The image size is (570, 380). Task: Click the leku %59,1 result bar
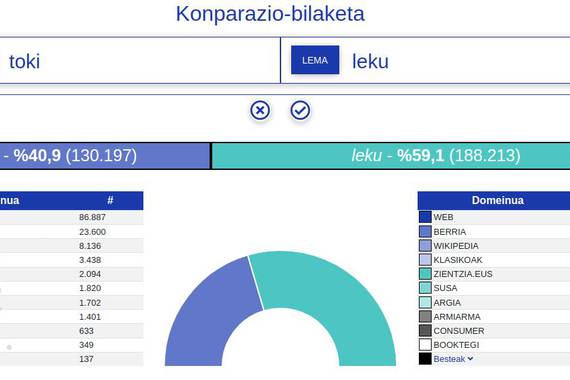391,156
